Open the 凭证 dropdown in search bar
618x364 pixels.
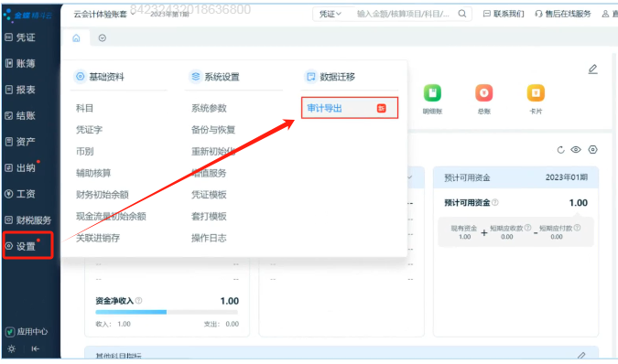[330, 14]
